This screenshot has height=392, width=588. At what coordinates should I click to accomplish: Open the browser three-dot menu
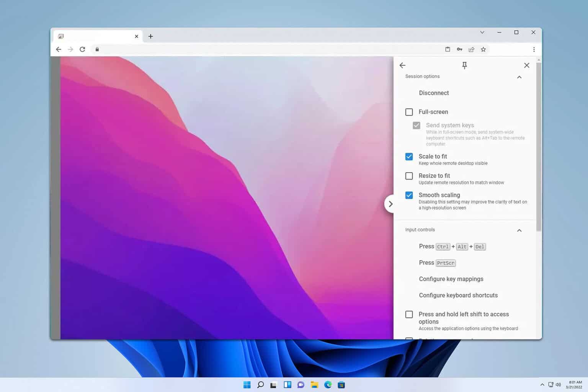(x=534, y=49)
